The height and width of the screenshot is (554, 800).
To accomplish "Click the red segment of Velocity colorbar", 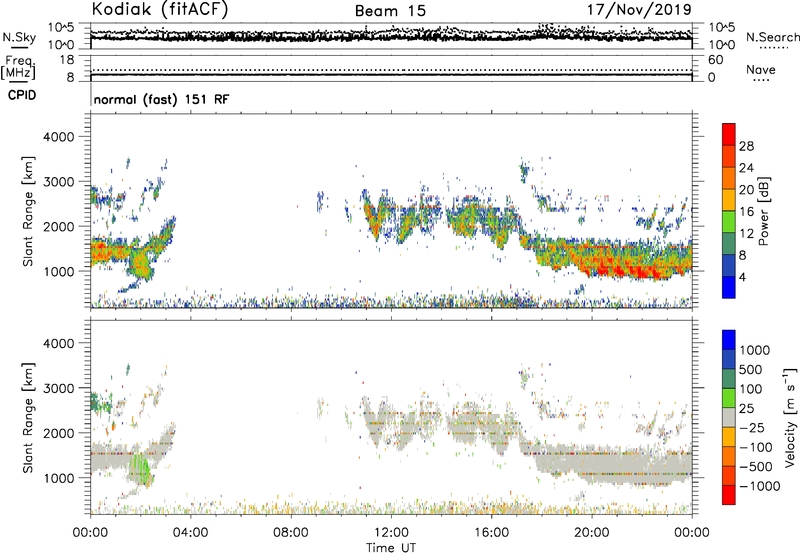I will (x=729, y=495).
